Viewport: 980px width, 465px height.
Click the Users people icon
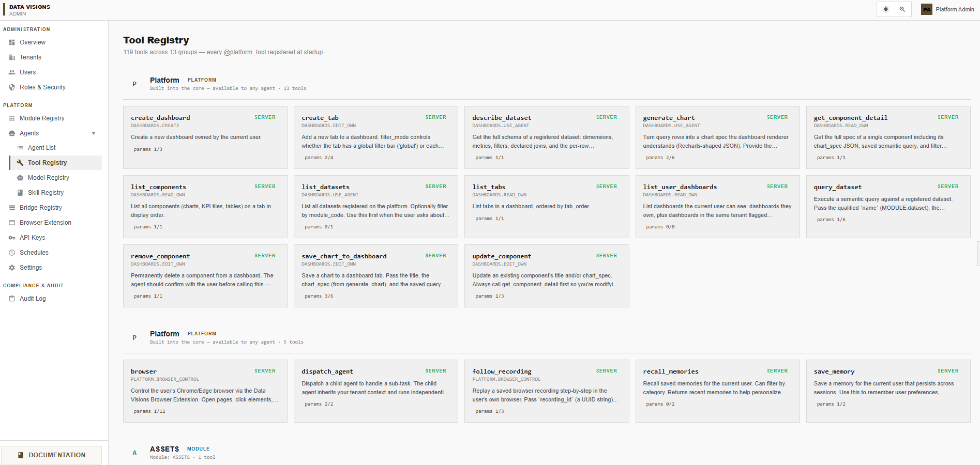12,72
